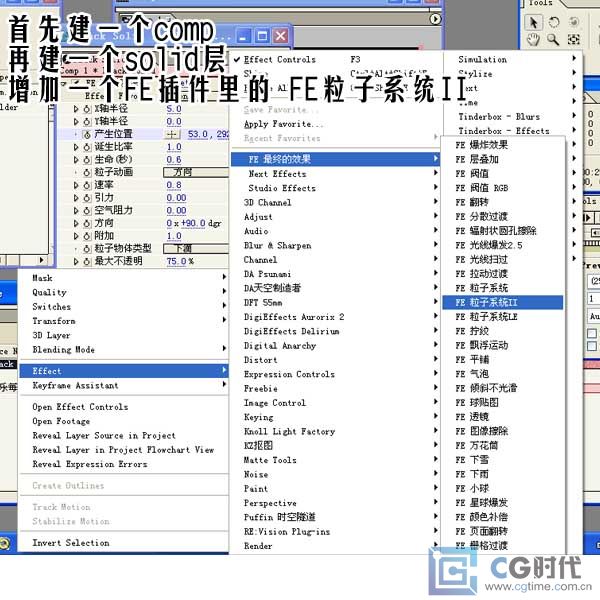Viewport: 600px width, 600px height.
Task: Toggle keyframing stopwatch for 方向
Action: point(87,223)
